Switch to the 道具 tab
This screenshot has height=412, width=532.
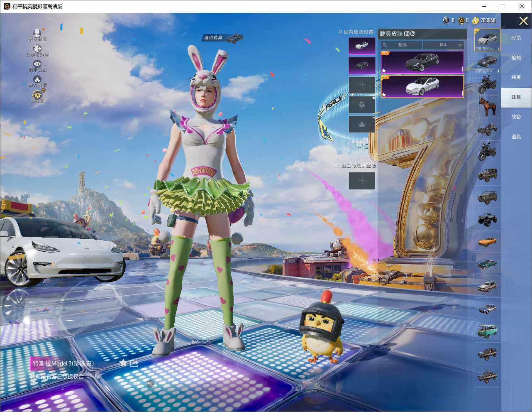click(x=516, y=137)
